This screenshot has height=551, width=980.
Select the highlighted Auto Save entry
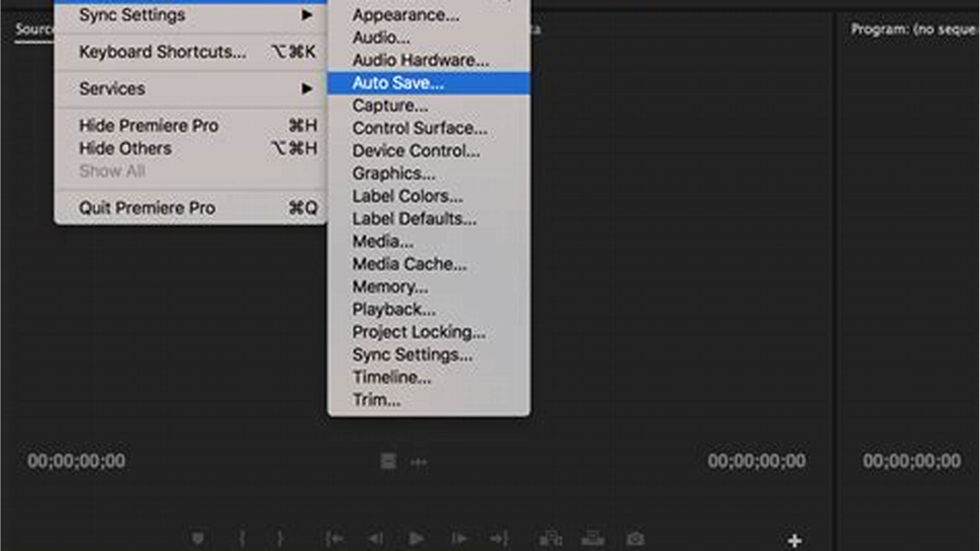[x=429, y=83]
